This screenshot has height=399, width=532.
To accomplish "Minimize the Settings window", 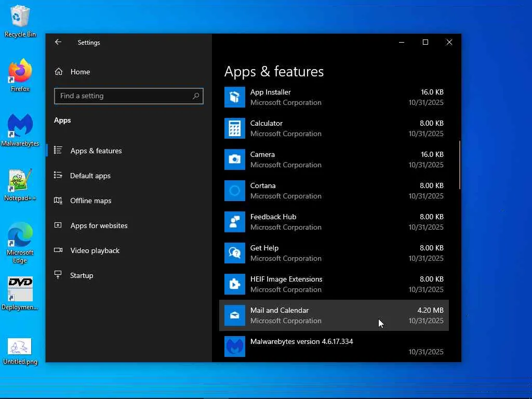I will tap(402, 42).
